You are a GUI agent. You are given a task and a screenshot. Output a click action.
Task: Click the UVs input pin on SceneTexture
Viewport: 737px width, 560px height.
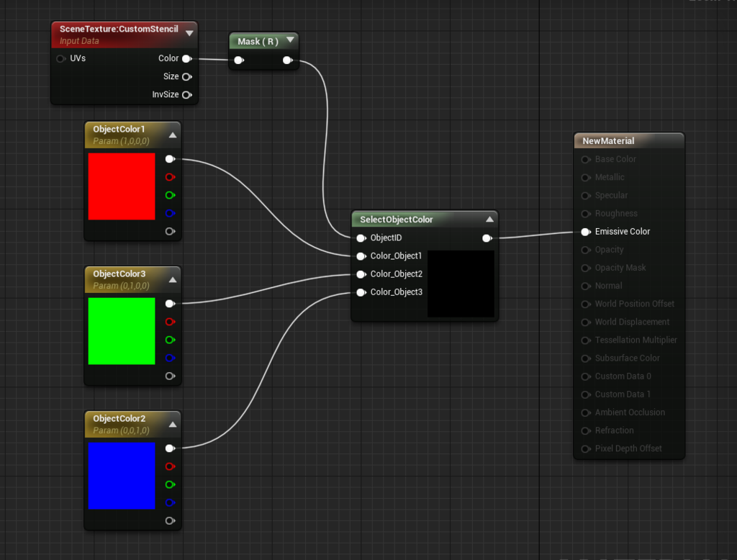60,59
